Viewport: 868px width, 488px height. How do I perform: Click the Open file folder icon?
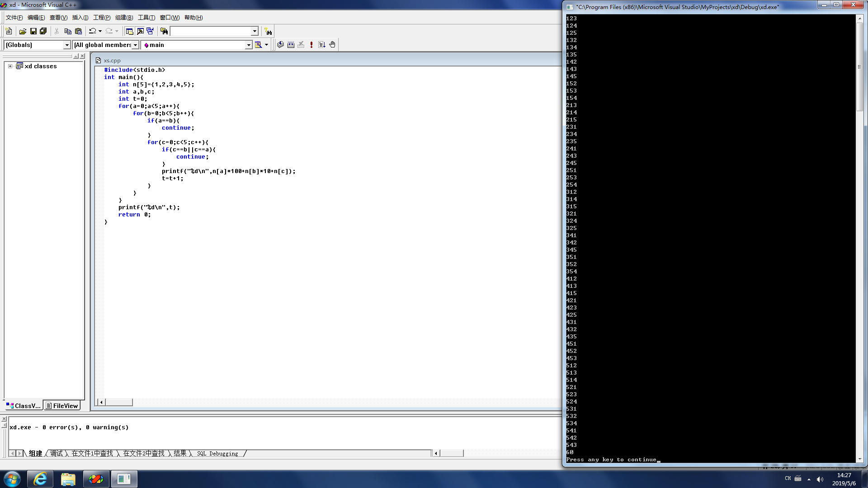tap(23, 31)
